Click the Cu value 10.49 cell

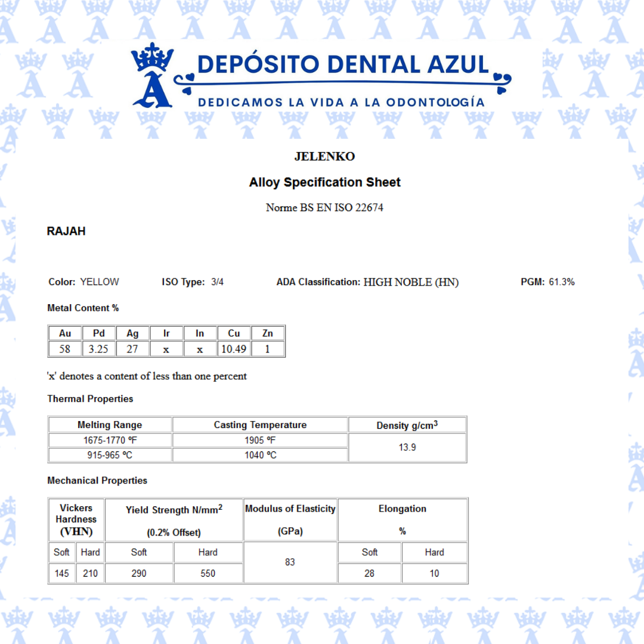tap(234, 349)
